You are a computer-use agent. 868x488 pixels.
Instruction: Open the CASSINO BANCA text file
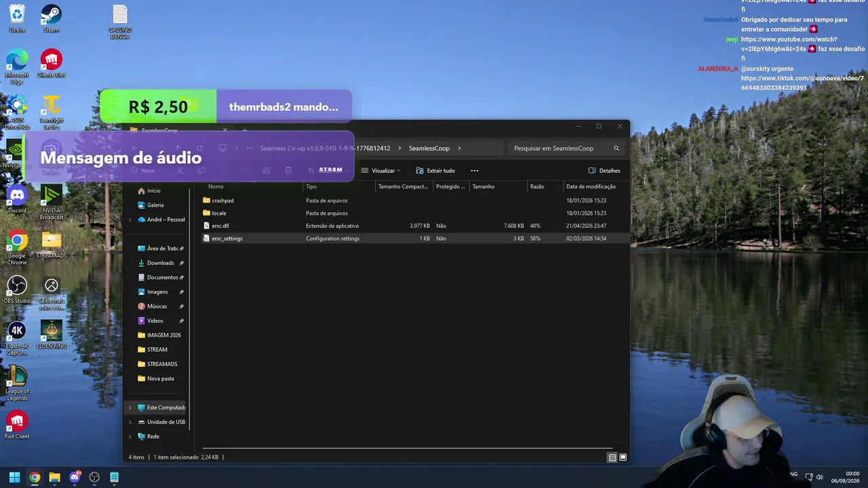120,22
